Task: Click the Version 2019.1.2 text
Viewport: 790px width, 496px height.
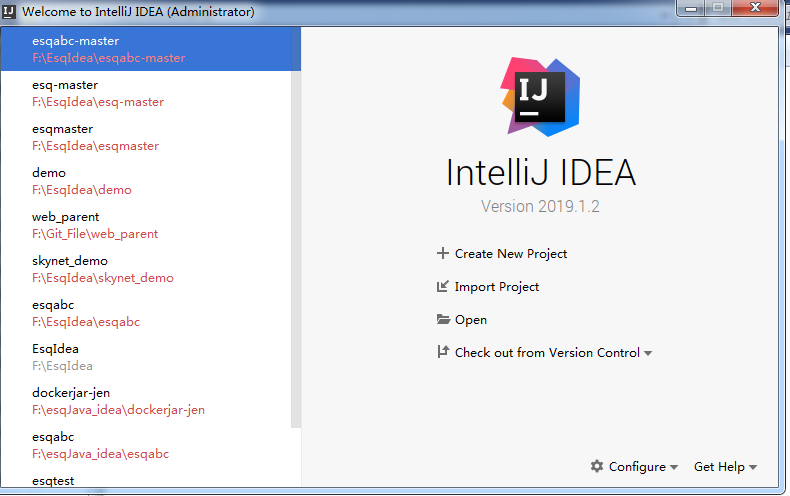Action: click(540, 206)
